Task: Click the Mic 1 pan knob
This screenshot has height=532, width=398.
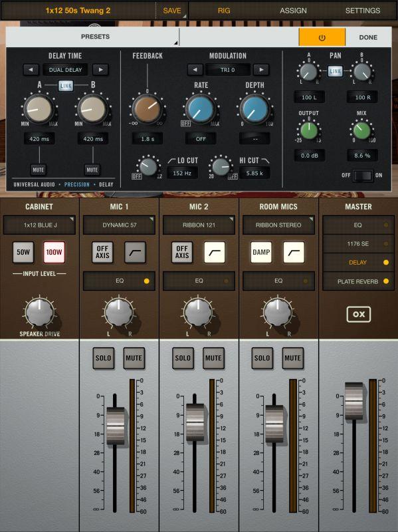Action: coord(119,313)
